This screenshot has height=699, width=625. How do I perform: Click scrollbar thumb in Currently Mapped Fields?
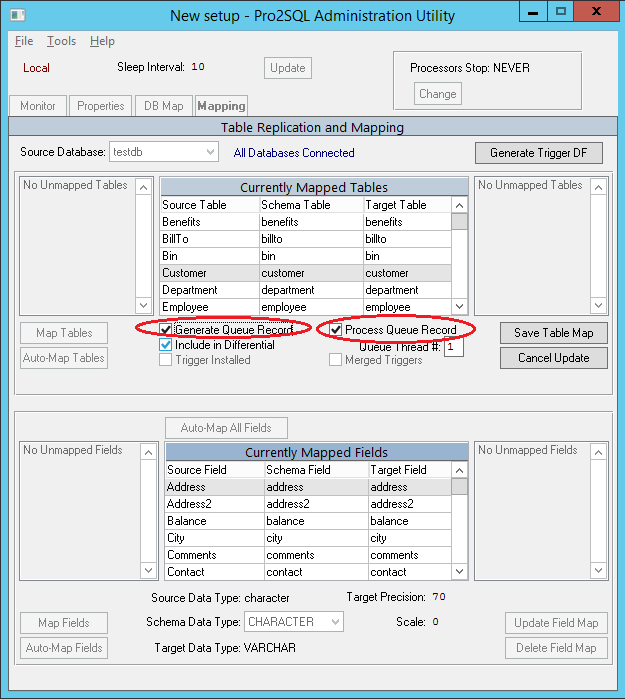(x=459, y=487)
